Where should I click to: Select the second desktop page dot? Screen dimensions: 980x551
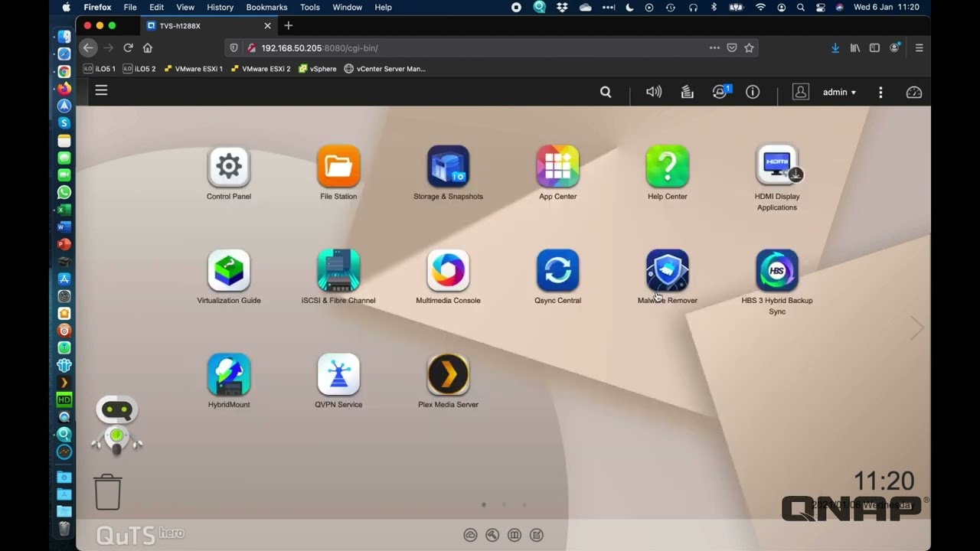pyautogui.click(x=504, y=504)
